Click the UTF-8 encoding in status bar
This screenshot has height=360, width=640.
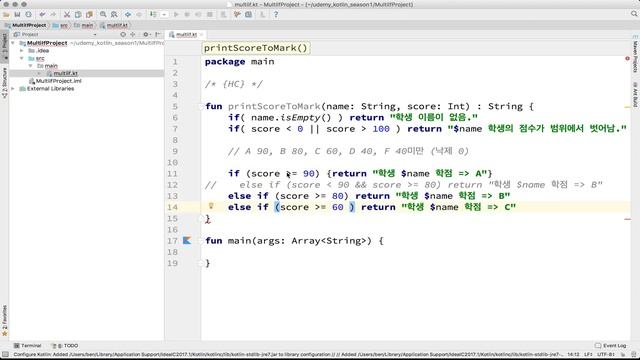point(605,354)
